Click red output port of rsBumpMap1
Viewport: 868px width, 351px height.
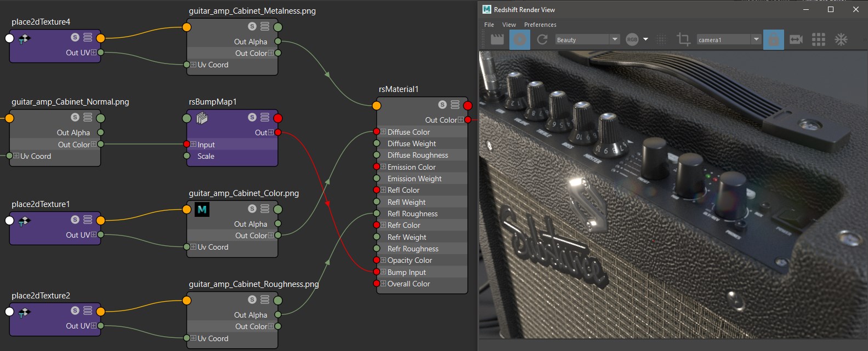pos(278,118)
